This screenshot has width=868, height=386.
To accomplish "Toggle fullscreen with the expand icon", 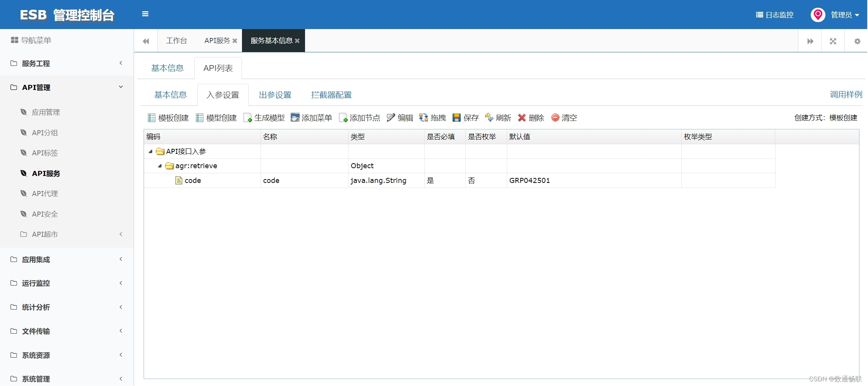I will click(x=833, y=41).
